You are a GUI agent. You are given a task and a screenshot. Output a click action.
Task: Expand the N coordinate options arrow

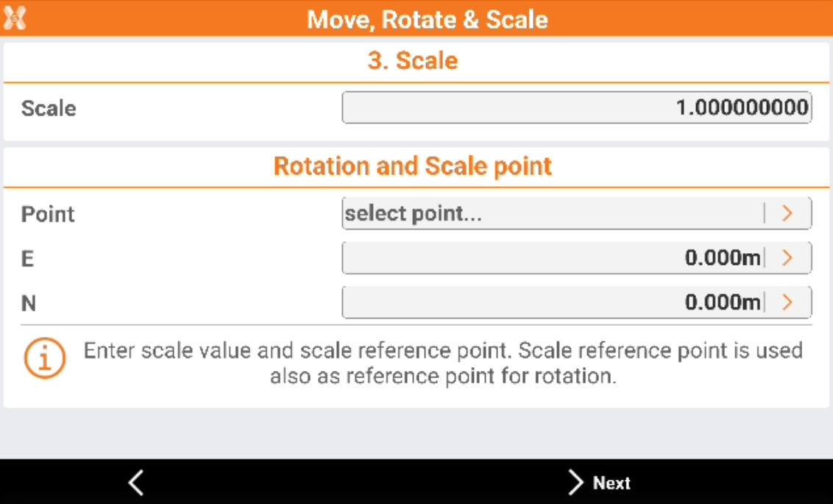point(787,302)
